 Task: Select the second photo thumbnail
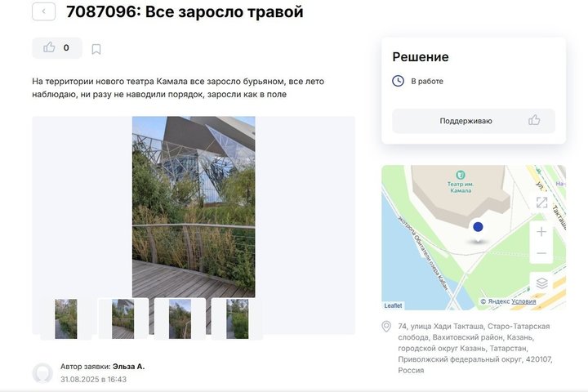pyautogui.click(x=123, y=318)
